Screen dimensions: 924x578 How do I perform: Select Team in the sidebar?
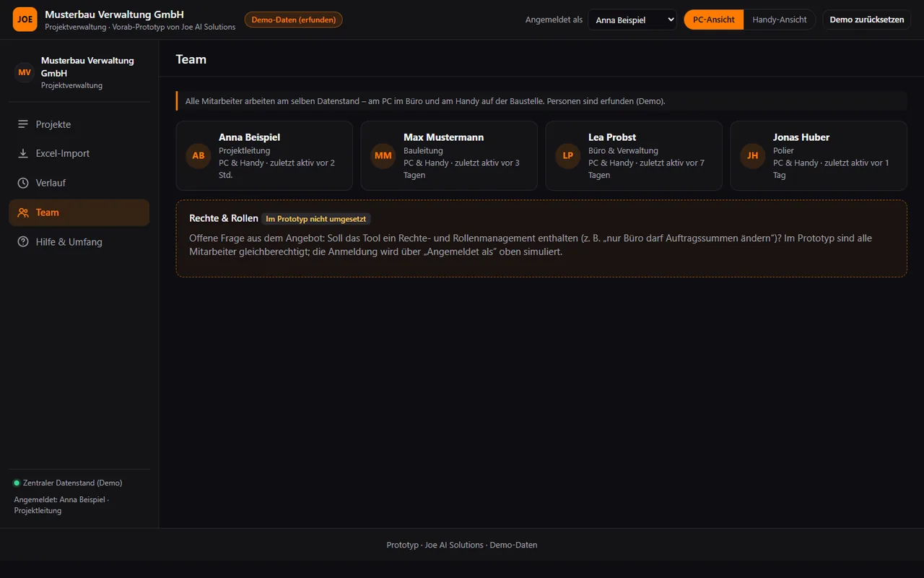click(79, 212)
